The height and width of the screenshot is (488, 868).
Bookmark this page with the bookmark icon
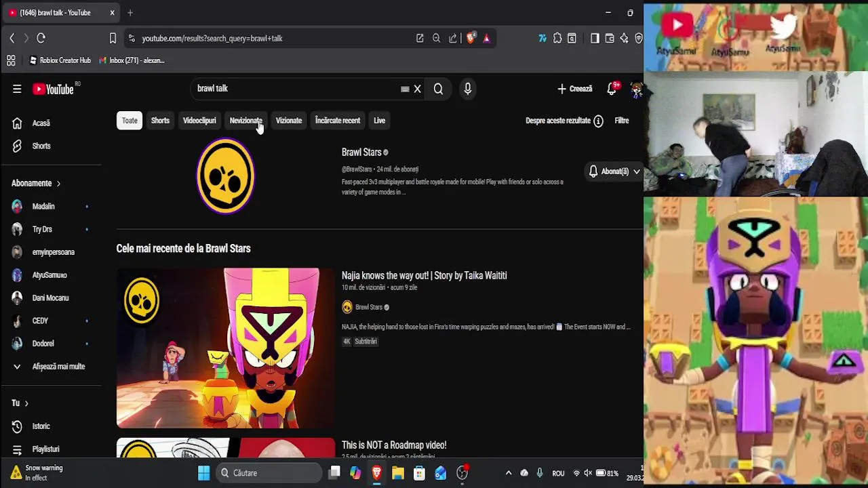[113, 39]
